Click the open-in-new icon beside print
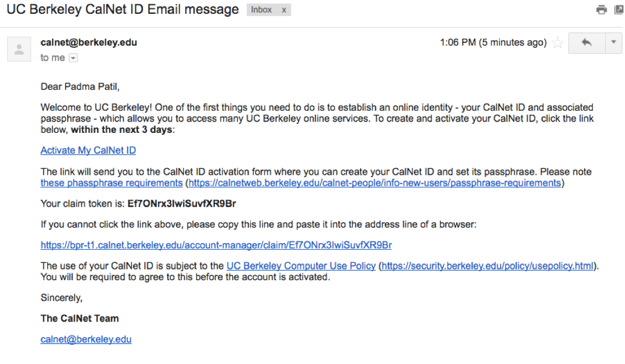The height and width of the screenshot is (364, 625). [x=619, y=10]
